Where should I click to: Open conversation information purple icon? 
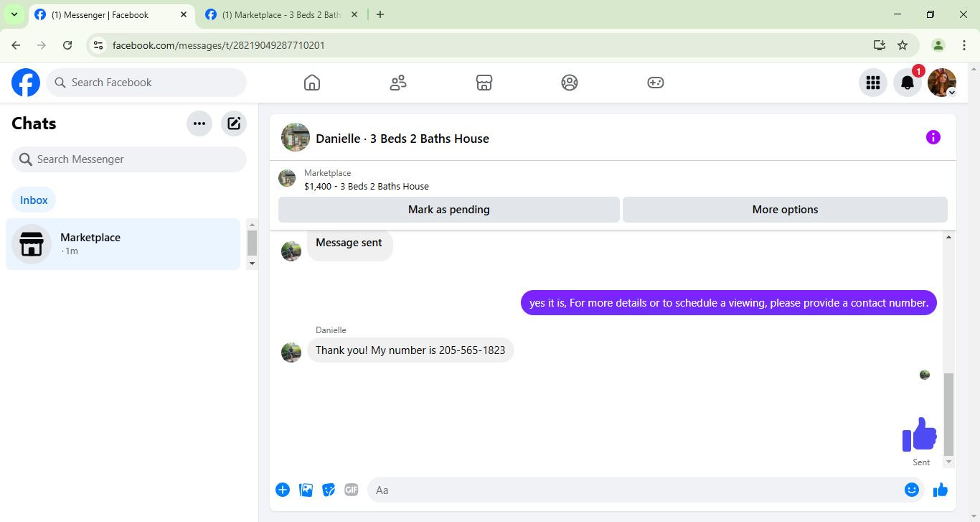933,137
